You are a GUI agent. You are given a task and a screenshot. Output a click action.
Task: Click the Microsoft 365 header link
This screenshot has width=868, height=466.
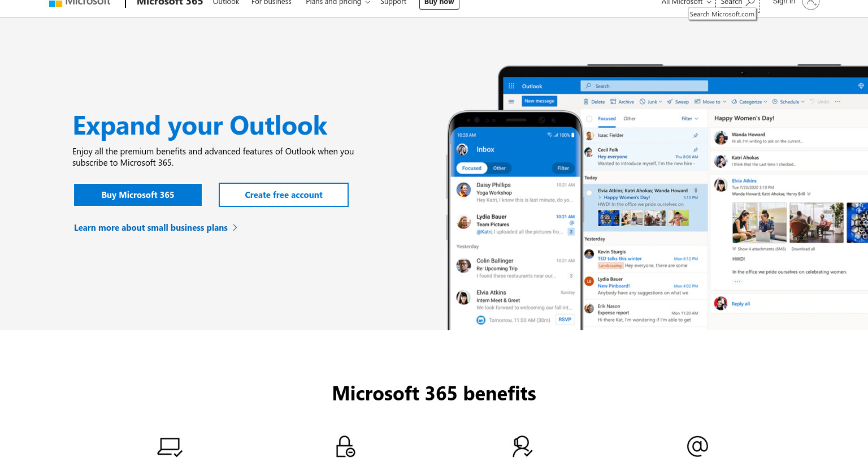point(170,3)
